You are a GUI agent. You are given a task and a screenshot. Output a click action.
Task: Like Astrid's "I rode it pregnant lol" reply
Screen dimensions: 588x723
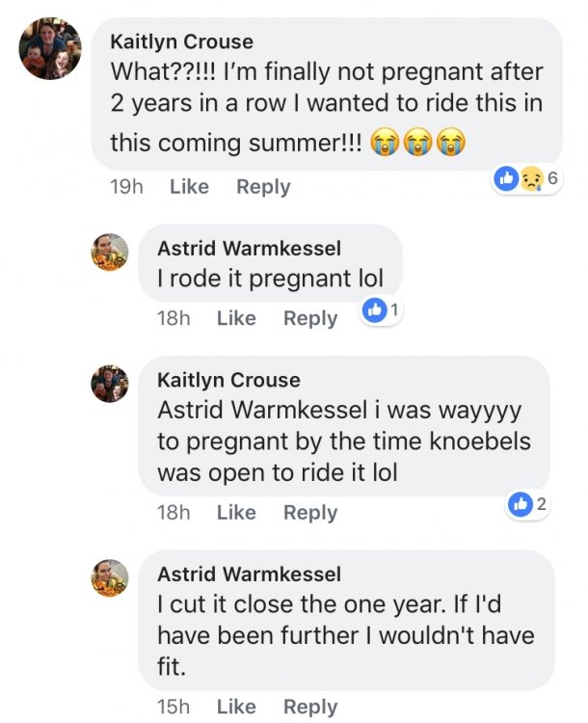pyautogui.click(x=236, y=318)
